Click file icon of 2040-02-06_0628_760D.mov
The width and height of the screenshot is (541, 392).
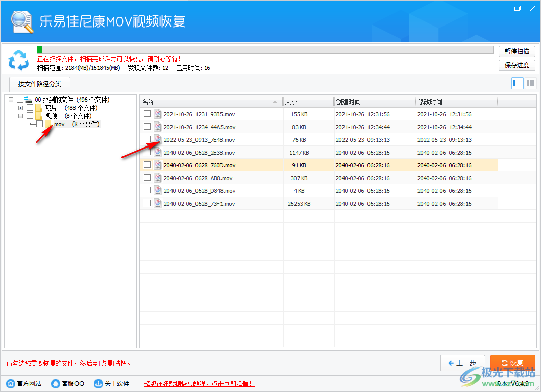(x=158, y=165)
